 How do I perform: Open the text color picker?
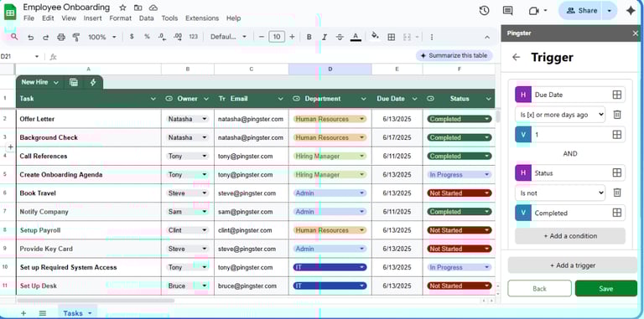coord(356,37)
